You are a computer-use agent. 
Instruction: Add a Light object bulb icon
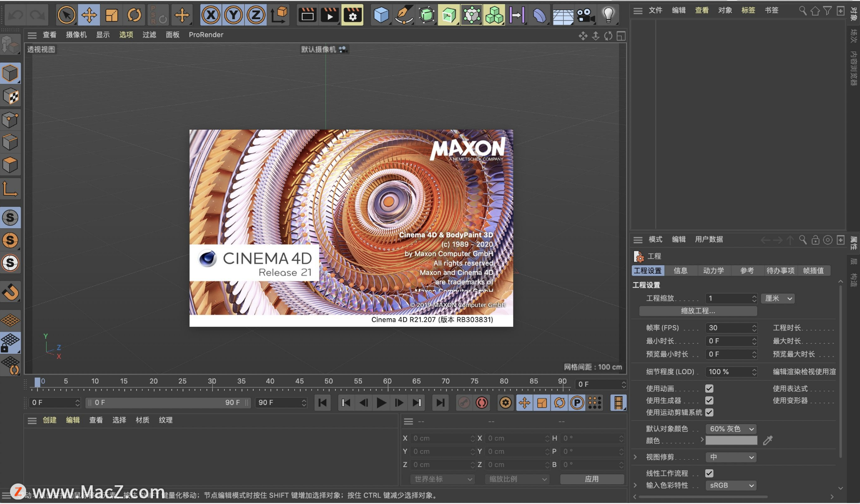pyautogui.click(x=608, y=16)
